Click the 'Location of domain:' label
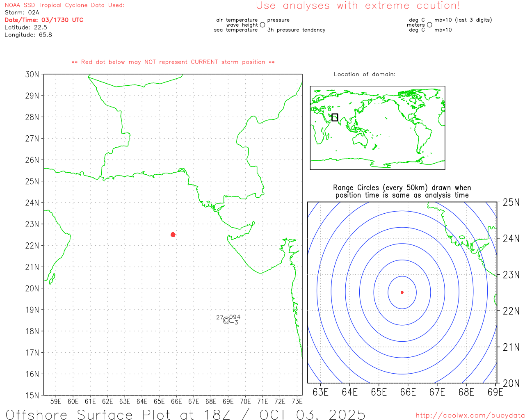 [x=365, y=74]
